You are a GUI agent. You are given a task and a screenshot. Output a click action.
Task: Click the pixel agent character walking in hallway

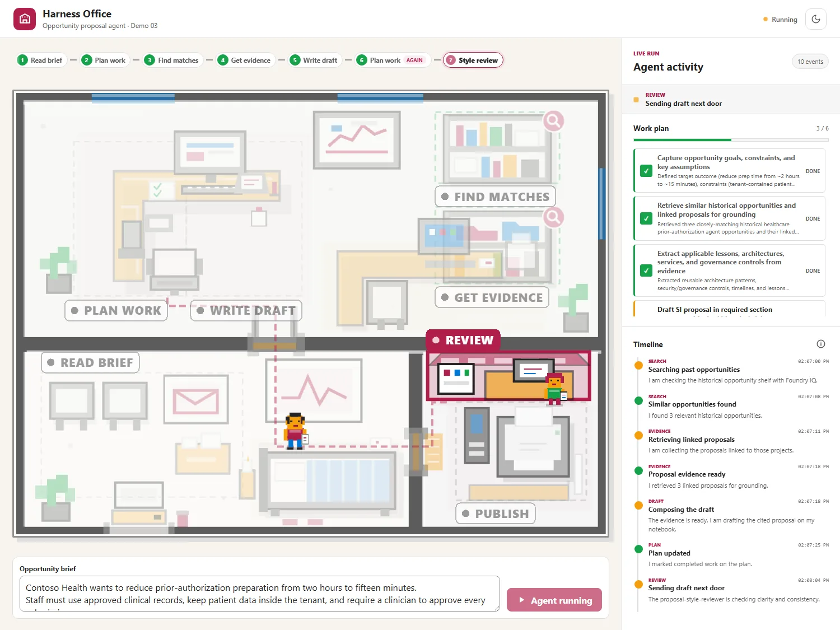295,431
